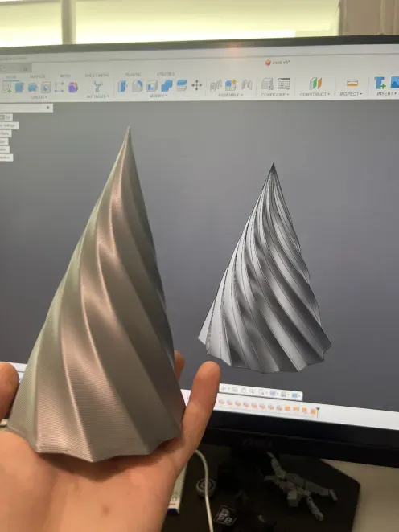Click the Automate scissors-like icon
The height and width of the screenshot is (532, 399).
tap(97, 87)
